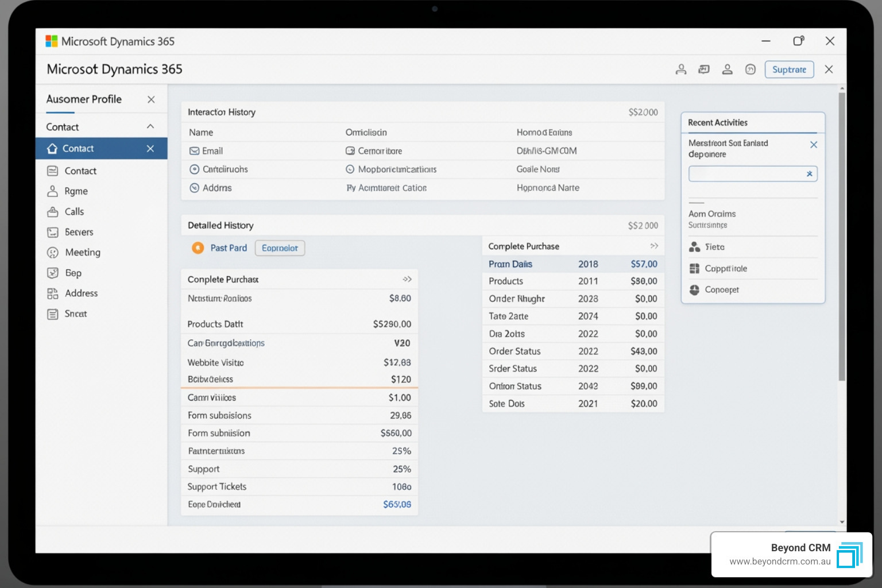Click the chat card icon in header
The image size is (882, 588).
(x=704, y=69)
